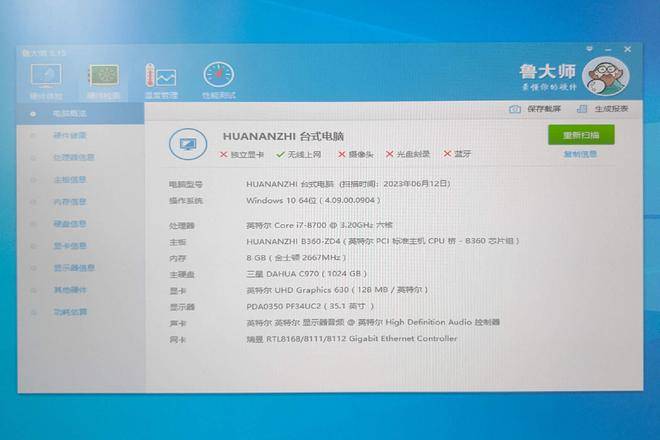660x440 pixels.
Task: Click the High Definition Audio sound card value
Action: click(x=373, y=323)
